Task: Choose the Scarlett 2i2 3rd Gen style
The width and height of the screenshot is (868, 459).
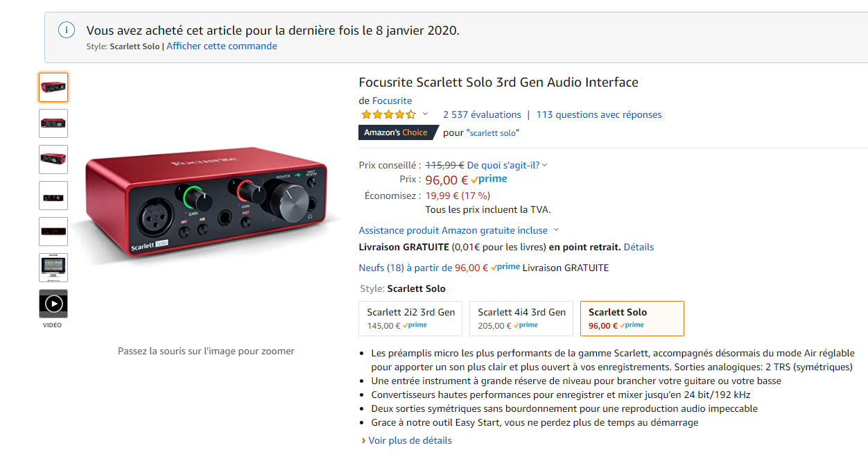Action: (x=411, y=318)
